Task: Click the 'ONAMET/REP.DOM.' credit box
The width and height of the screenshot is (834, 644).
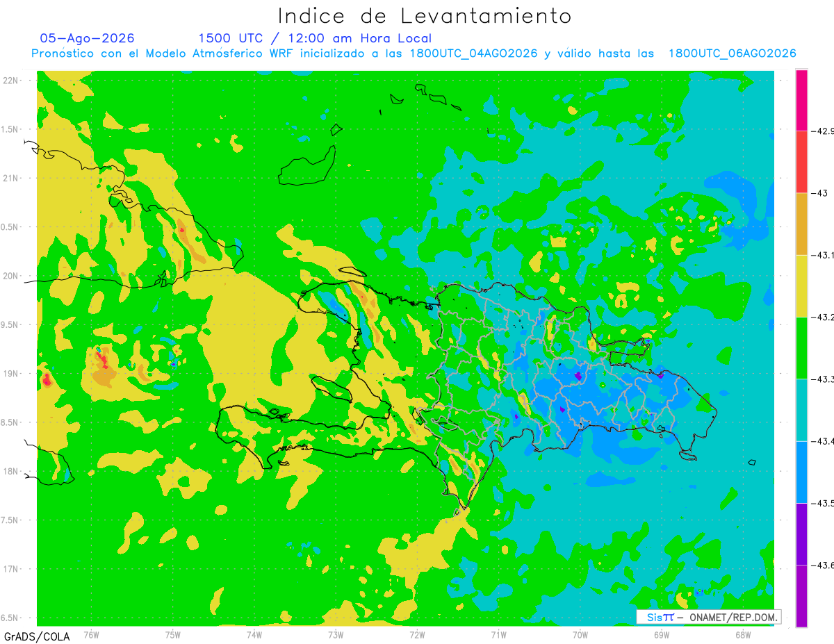Action: coord(708,617)
